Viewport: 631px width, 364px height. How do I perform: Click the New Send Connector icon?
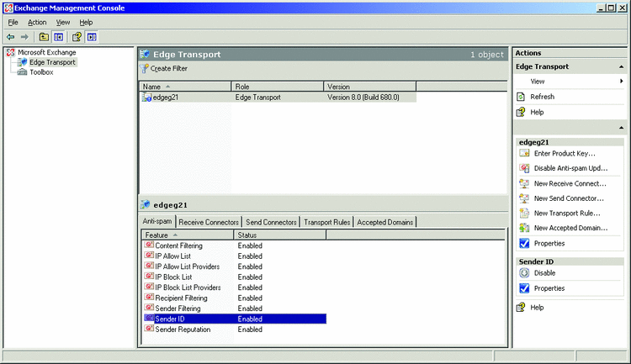coord(524,198)
